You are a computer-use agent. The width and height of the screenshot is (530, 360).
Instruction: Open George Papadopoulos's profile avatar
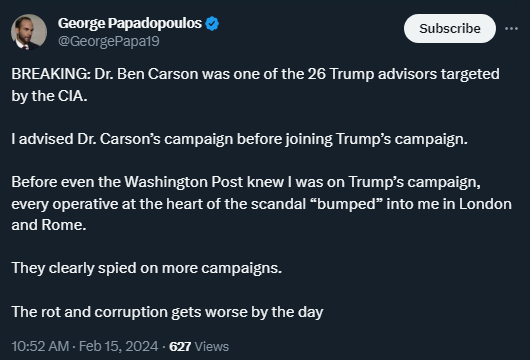click(x=29, y=32)
